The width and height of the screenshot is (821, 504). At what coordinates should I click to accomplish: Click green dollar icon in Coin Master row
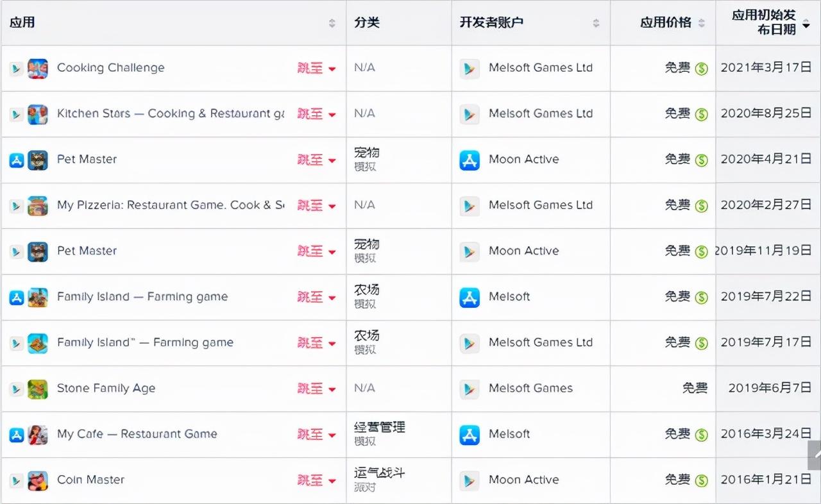tap(702, 481)
